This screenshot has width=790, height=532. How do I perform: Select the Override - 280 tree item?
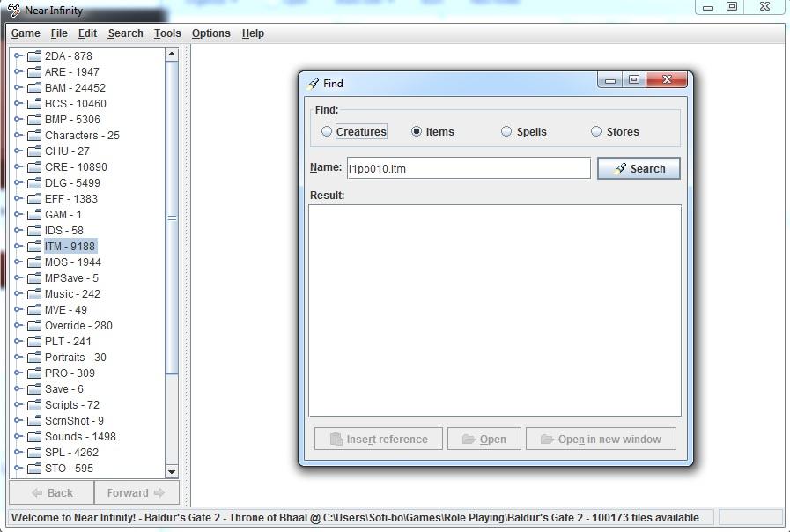tap(78, 326)
